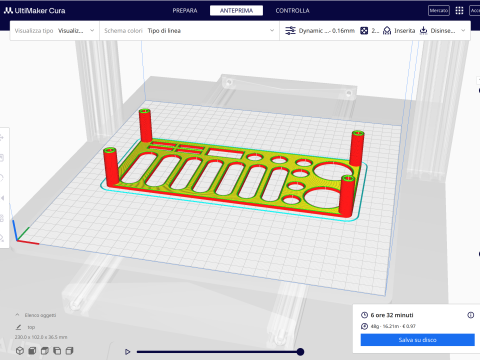Open the print time info icon

tap(471, 315)
